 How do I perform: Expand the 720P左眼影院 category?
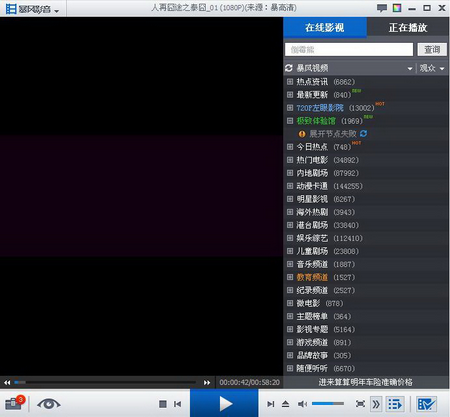(x=290, y=108)
